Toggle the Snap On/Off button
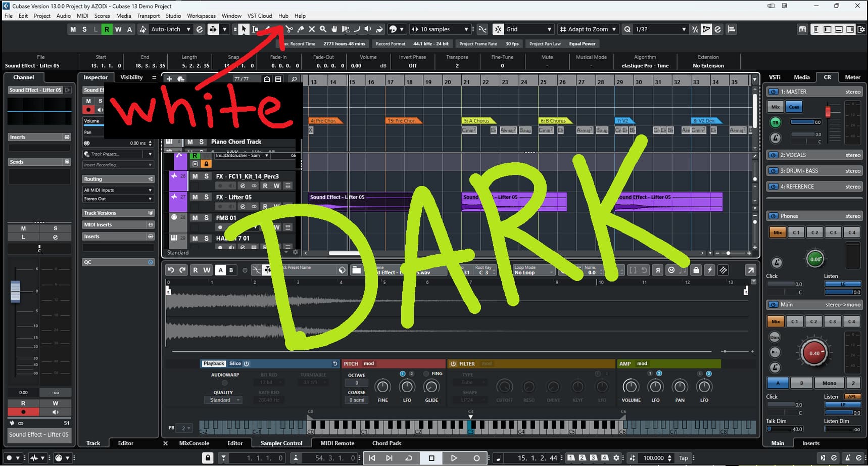 498,29
